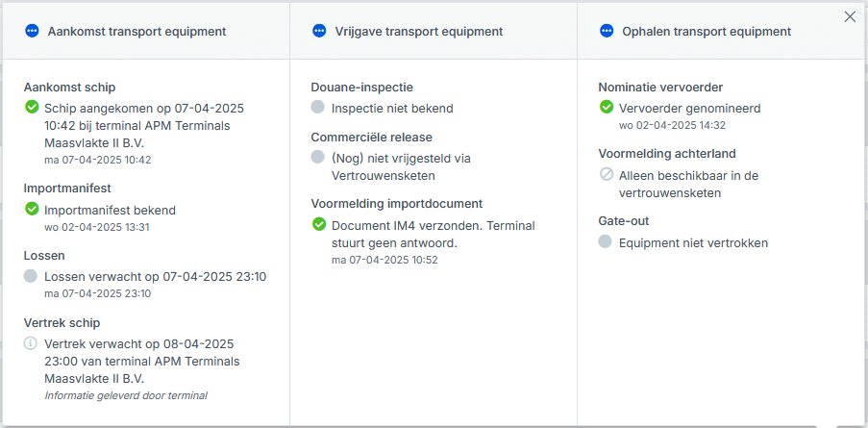The image size is (868, 428).
Task: Click info icon next to Vertrek verwacht
Action: pos(32,343)
